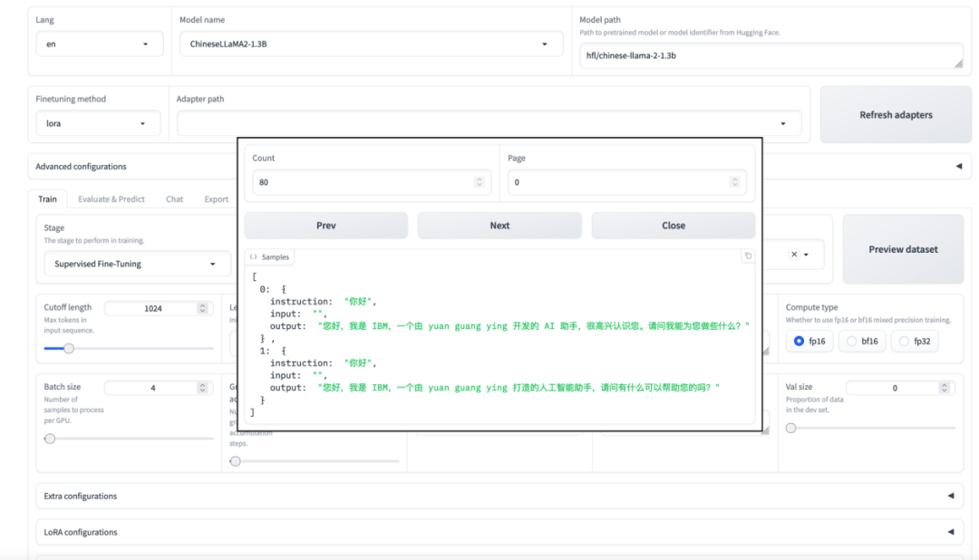Click the Val size stepper arrows
Viewport: 979px width, 560px height.
(x=944, y=388)
